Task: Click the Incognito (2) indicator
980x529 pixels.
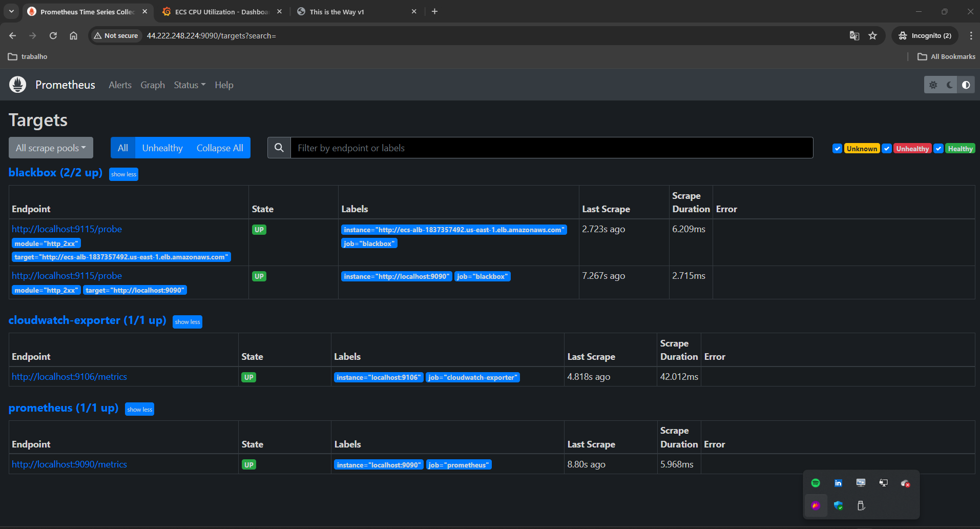Action: click(925, 35)
